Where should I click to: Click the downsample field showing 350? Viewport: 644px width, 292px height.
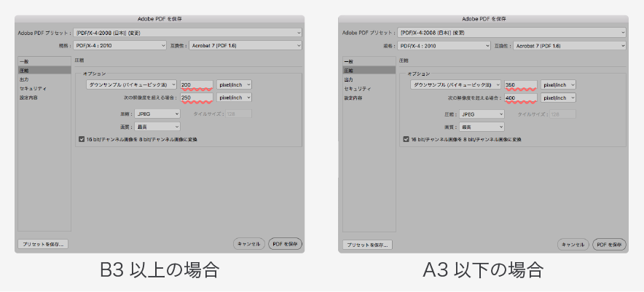(520, 84)
